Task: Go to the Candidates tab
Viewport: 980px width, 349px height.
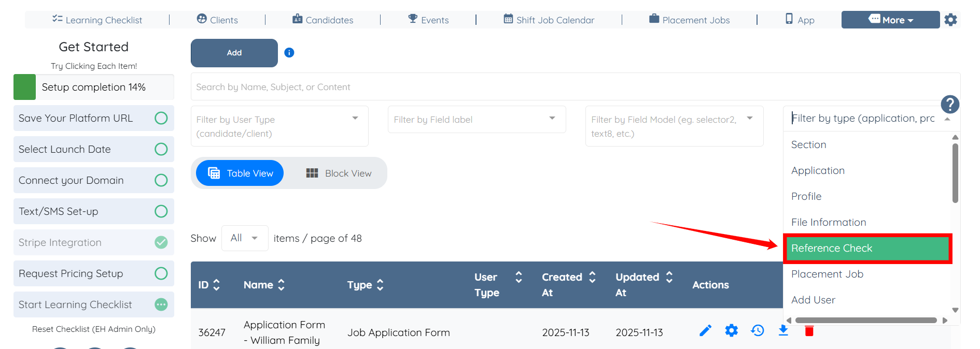Action: [323, 20]
